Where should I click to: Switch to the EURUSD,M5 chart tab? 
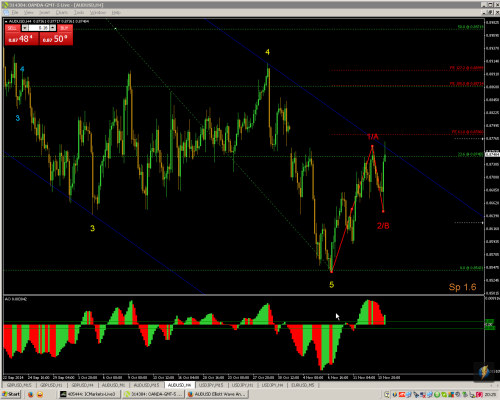click(303, 385)
